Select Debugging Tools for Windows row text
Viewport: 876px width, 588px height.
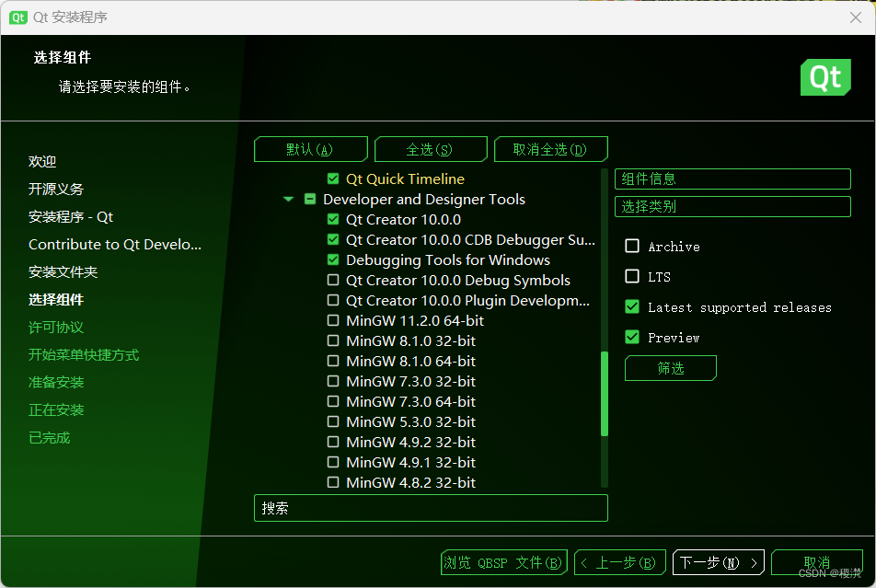coord(448,259)
